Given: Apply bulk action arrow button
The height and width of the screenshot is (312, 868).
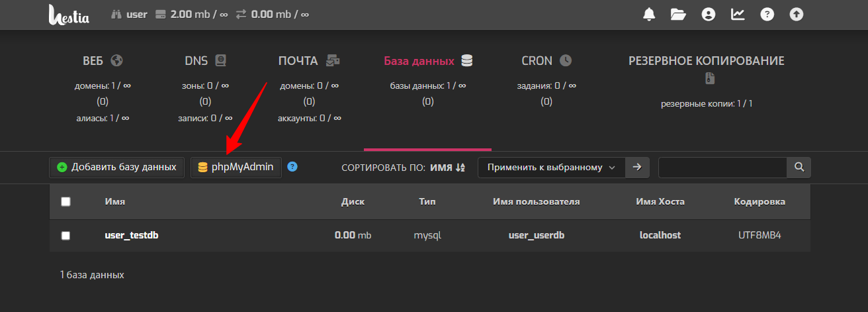Looking at the screenshot, I should 637,168.
